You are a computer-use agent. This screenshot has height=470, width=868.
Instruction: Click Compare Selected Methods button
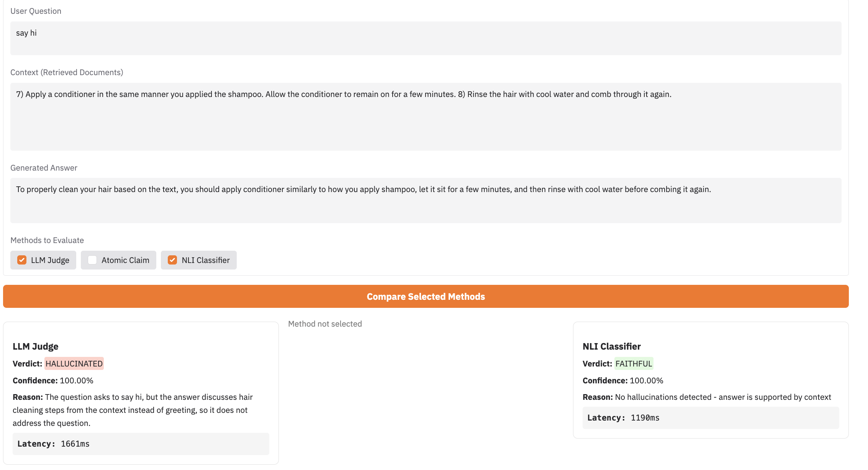click(426, 296)
